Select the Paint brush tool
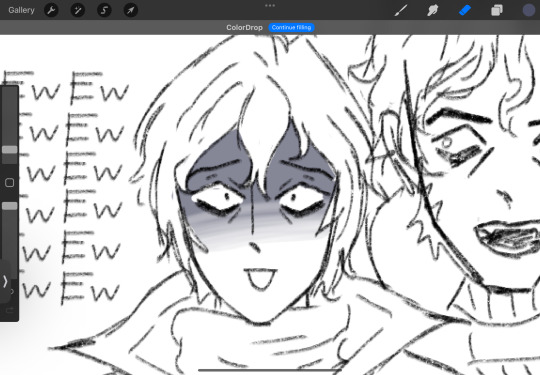Viewport: 540px width, 375px height. click(x=401, y=10)
